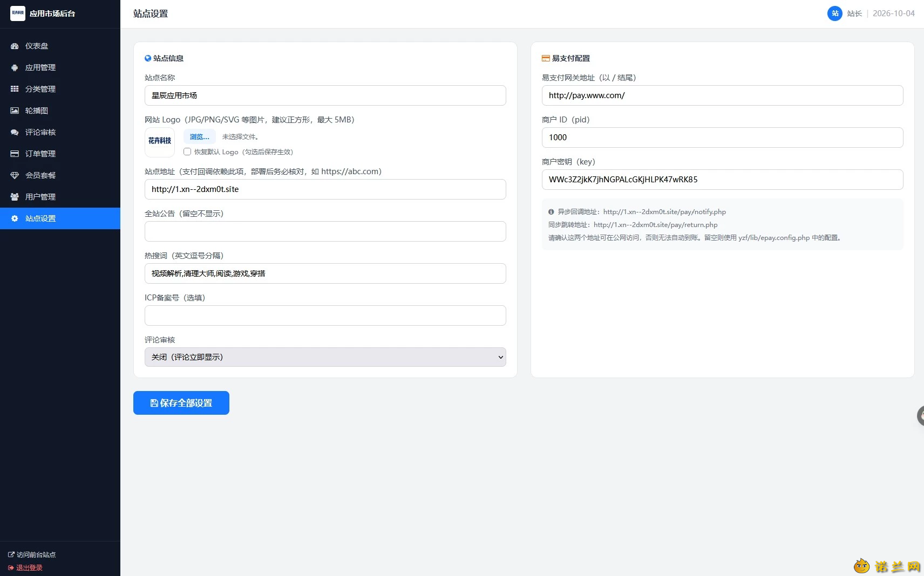This screenshot has width=924, height=576.
Task: Click the gear icon beside 站点设置
Action: tap(15, 218)
